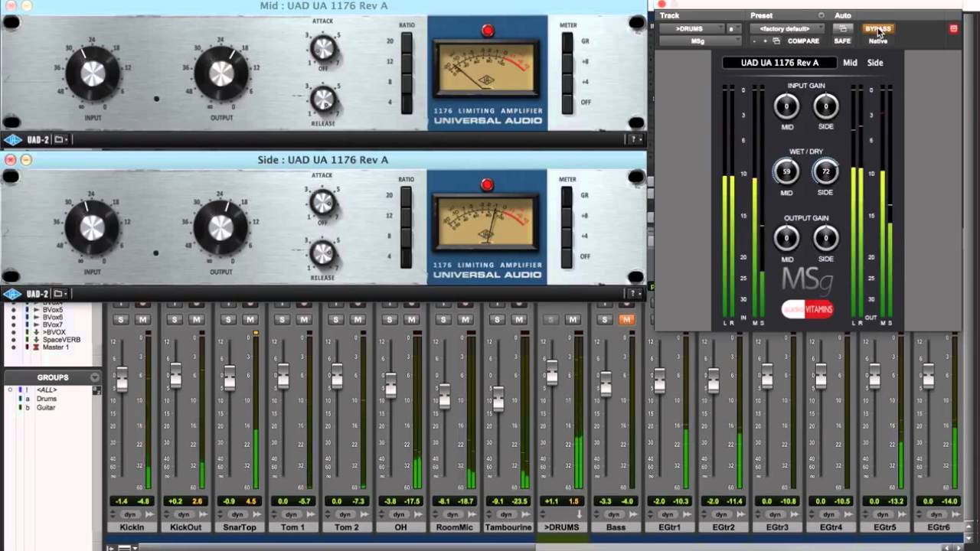The image size is (980, 551).
Task: Click the preset settings copy icon beside COMPARE
Action: click(x=776, y=41)
